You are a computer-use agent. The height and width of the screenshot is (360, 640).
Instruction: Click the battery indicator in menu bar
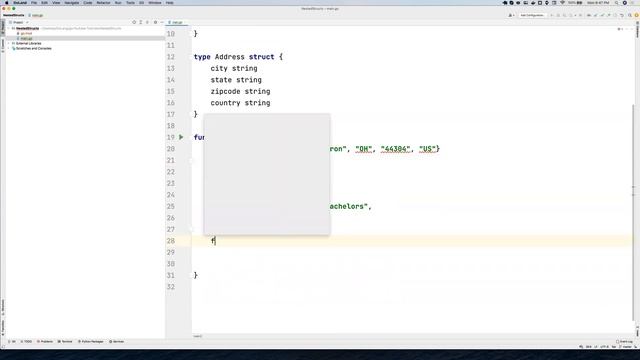click(x=575, y=3)
